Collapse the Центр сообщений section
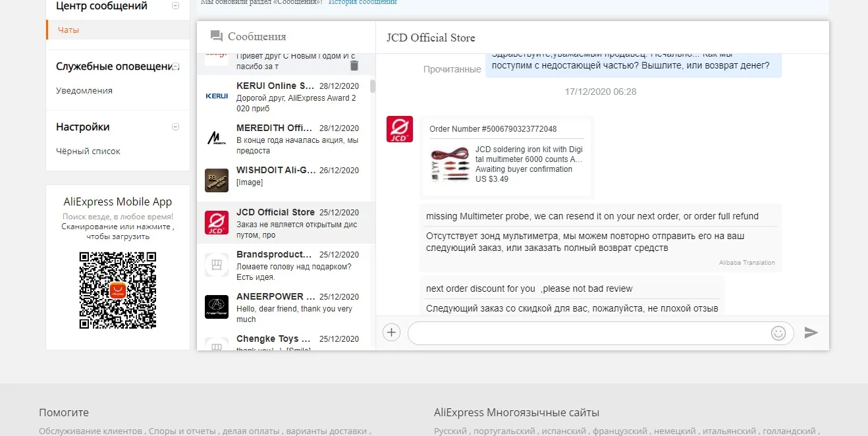The image size is (868, 436). 175,6
